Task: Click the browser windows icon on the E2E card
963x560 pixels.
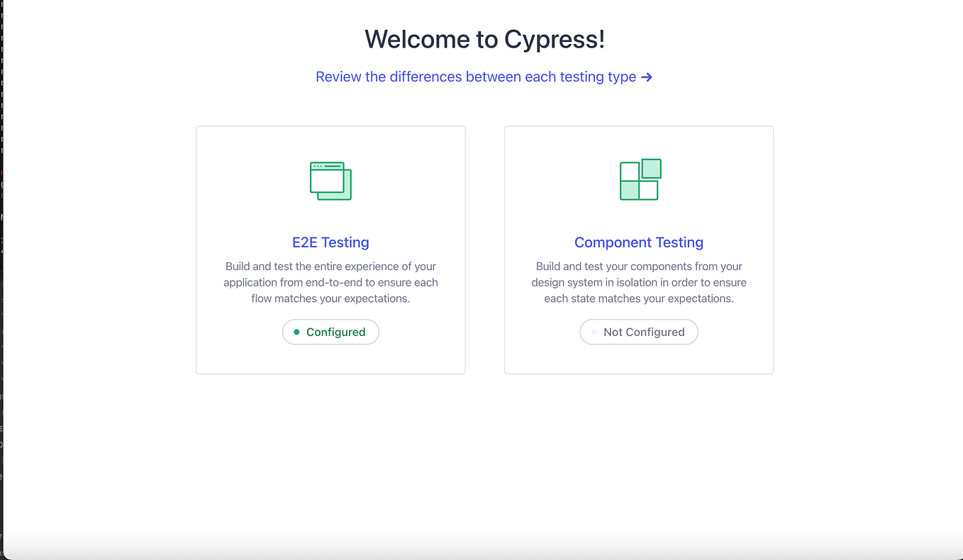Action: pyautogui.click(x=330, y=180)
